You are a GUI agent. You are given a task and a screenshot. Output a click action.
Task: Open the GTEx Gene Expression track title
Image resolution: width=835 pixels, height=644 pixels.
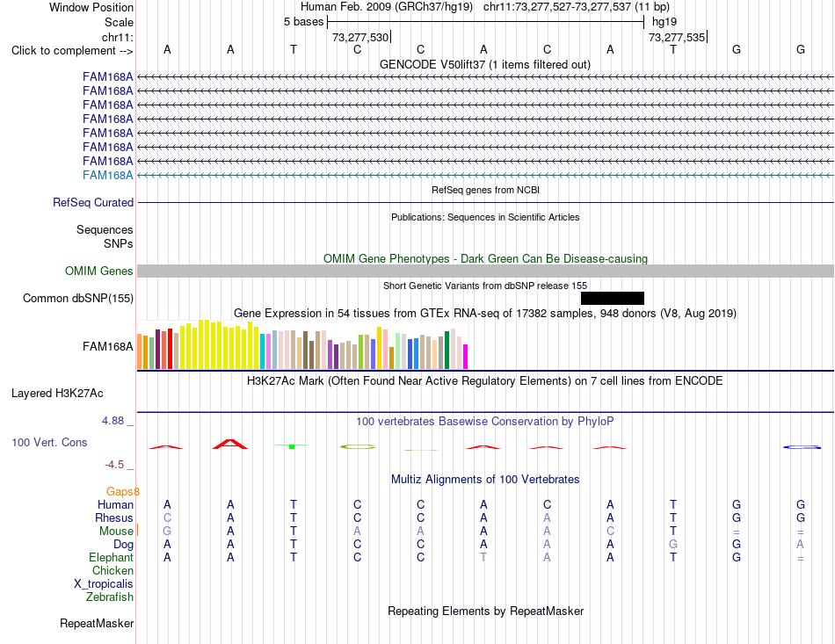pos(485,313)
